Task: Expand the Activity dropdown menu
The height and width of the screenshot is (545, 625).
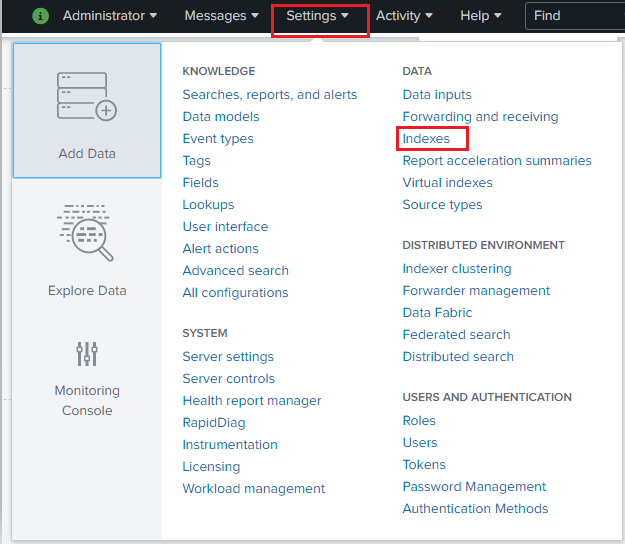Action: pyautogui.click(x=404, y=16)
